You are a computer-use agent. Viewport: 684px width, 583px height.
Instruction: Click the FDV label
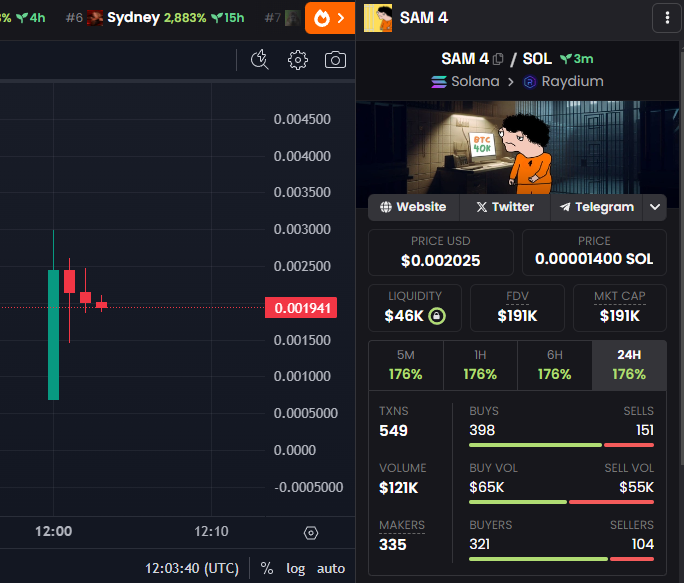[x=517, y=297]
